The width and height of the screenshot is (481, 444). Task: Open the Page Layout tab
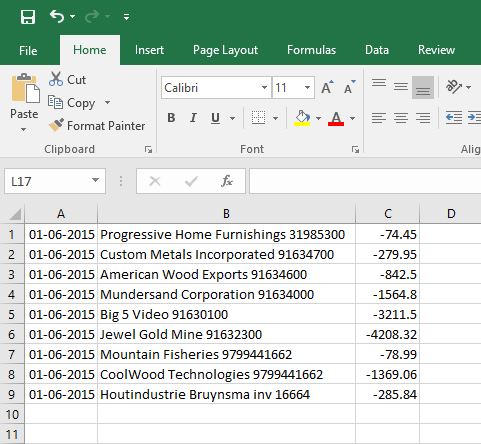click(225, 50)
